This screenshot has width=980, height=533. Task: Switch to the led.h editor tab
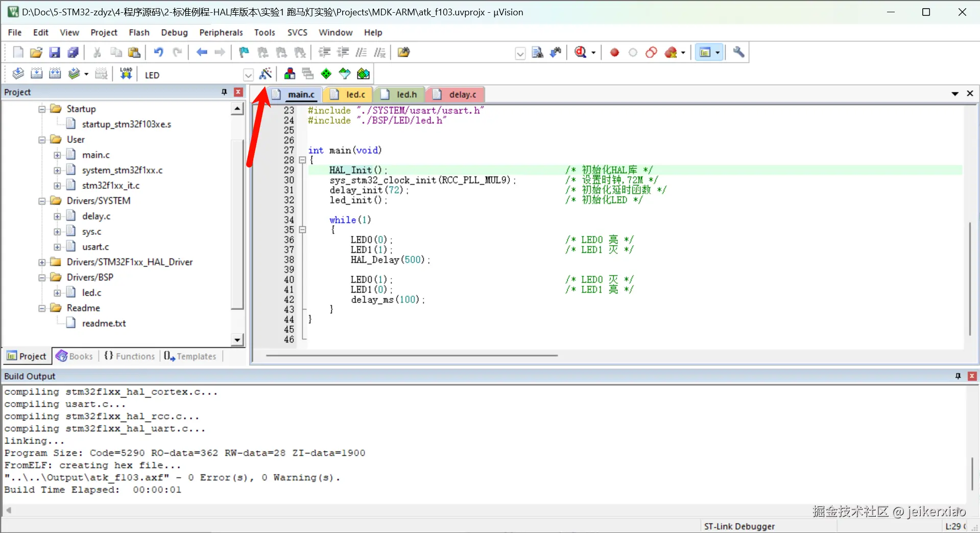(x=406, y=94)
